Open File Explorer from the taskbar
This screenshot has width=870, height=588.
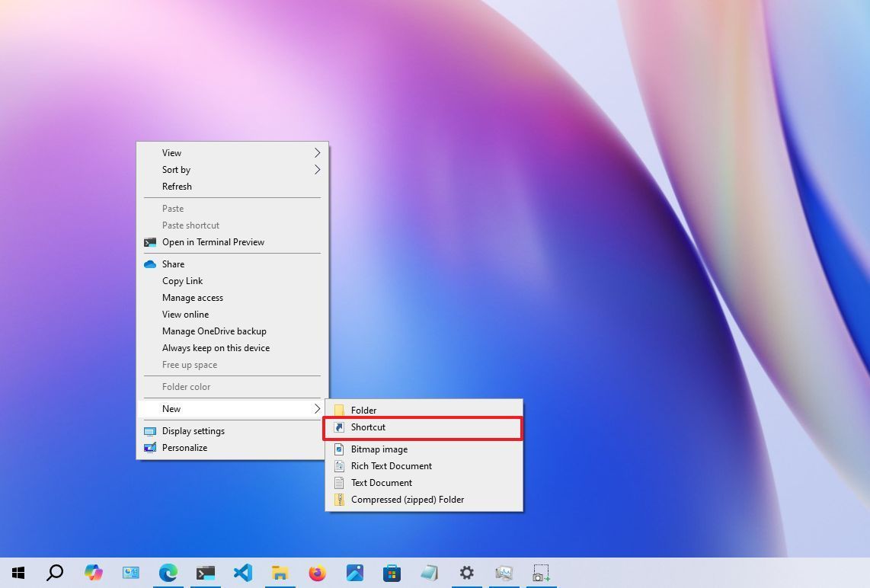pyautogui.click(x=280, y=572)
